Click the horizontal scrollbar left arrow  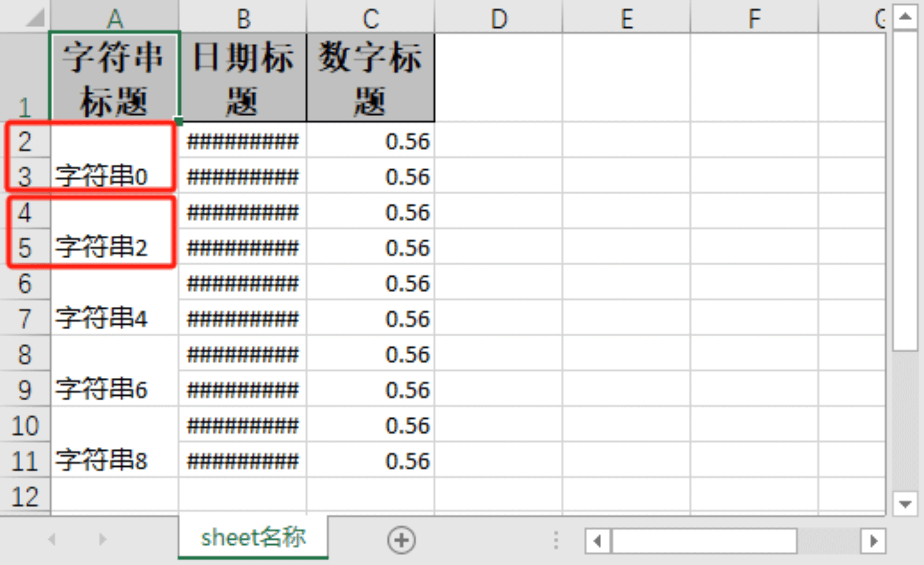pyautogui.click(x=597, y=541)
